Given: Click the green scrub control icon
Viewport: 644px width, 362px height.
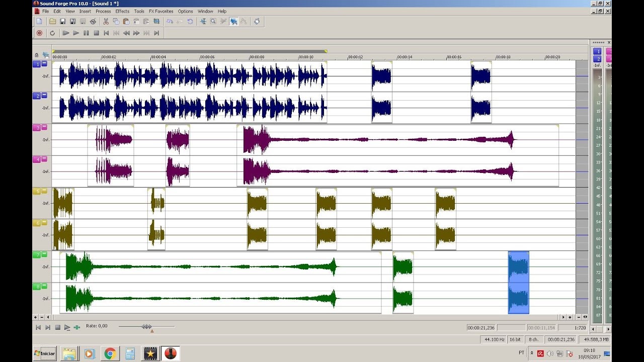Looking at the screenshot, I should [x=77, y=327].
